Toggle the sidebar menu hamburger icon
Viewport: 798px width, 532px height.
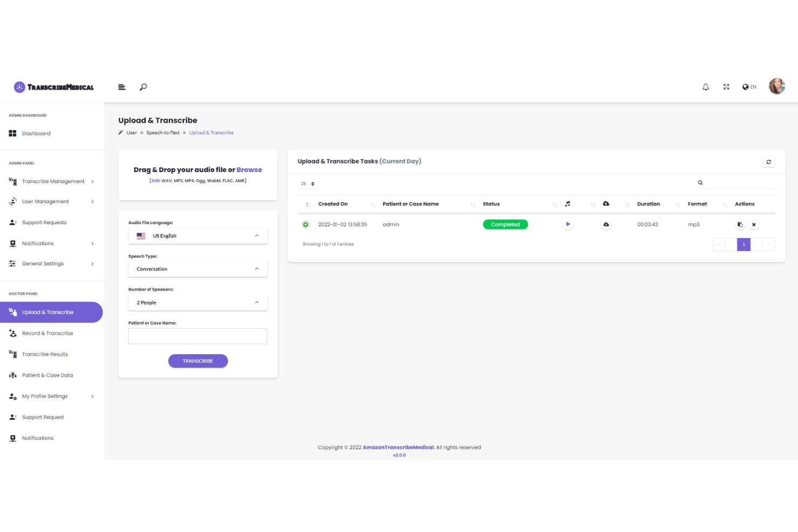tap(122, 87)
